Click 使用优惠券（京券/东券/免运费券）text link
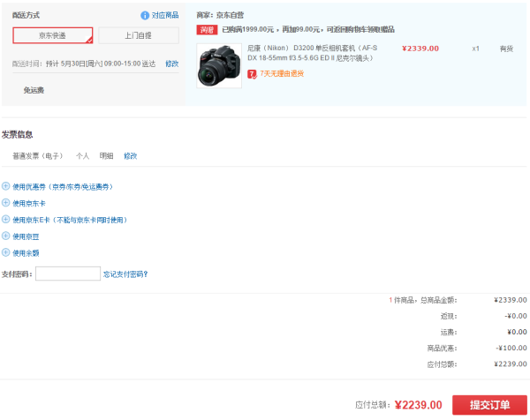Screen dimensions: 530x420 coord(63,187)
